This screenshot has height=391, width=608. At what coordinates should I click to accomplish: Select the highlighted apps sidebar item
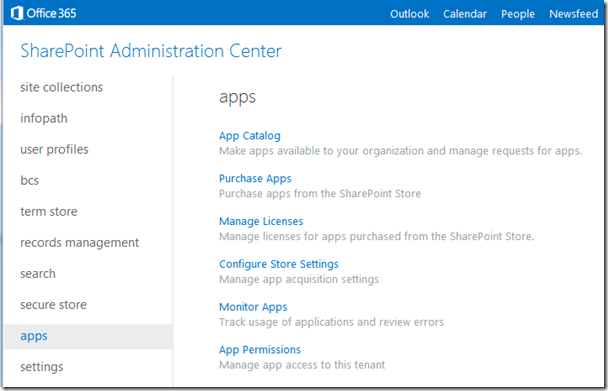point(88,336)
